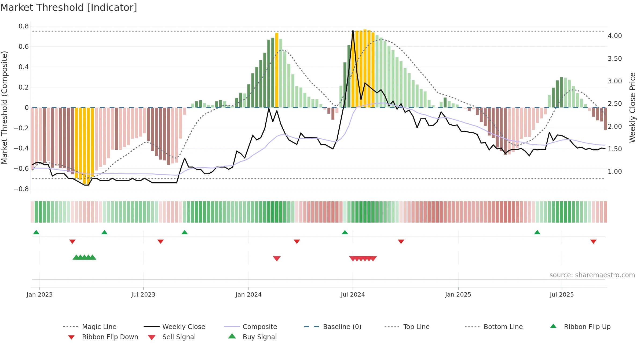Click the first Ribbon Flip Up marker at January 2023
Viewport: 644px width, 362px height.
point(36,232)
